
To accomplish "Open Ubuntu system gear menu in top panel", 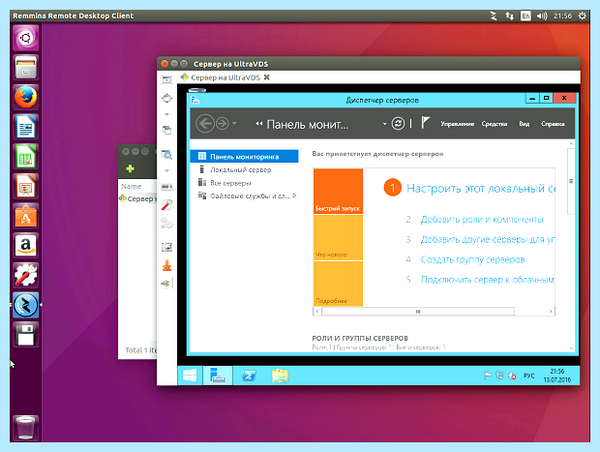I will 582,16.
